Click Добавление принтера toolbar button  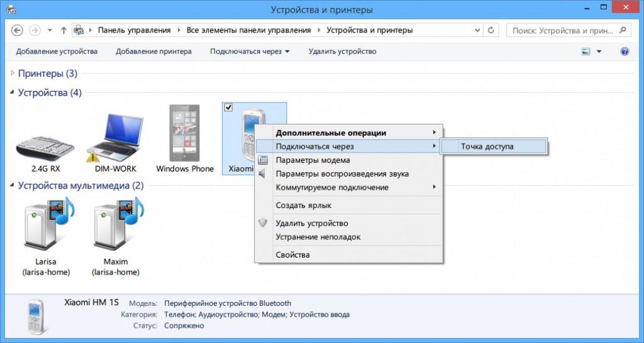153,52
